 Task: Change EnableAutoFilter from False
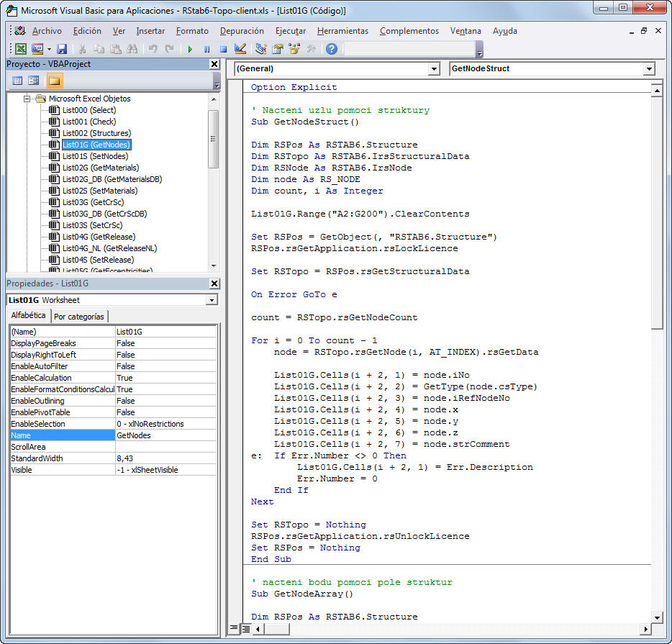pos(165,366)
